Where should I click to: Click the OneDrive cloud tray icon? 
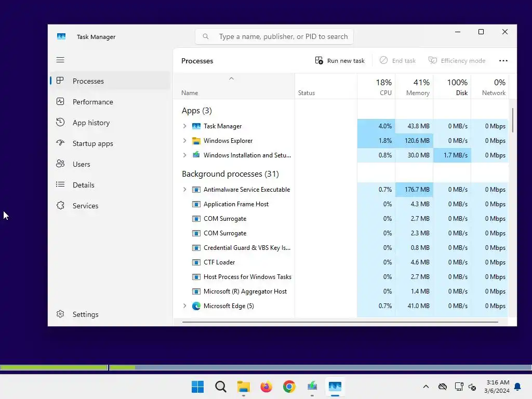coord(443,387)
